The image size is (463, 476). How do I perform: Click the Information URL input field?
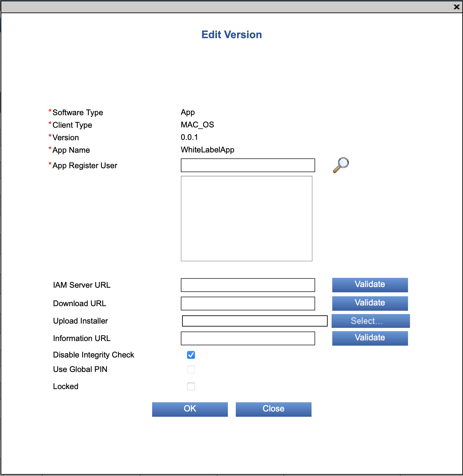pyautogui.click(x=248, y=338)
